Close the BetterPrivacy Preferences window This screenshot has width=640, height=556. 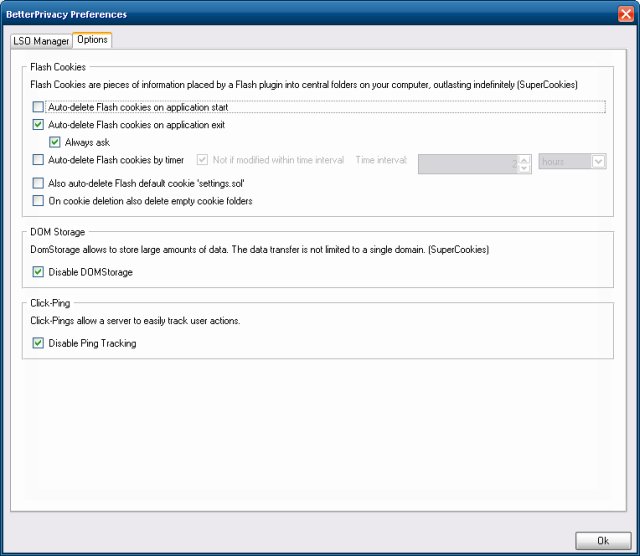point(626,14)
